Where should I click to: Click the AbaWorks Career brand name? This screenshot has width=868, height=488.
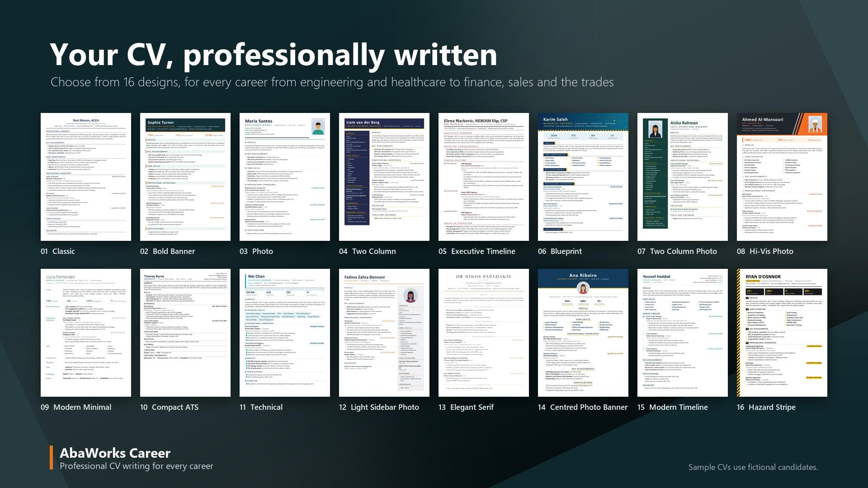[x=115, y=453]
